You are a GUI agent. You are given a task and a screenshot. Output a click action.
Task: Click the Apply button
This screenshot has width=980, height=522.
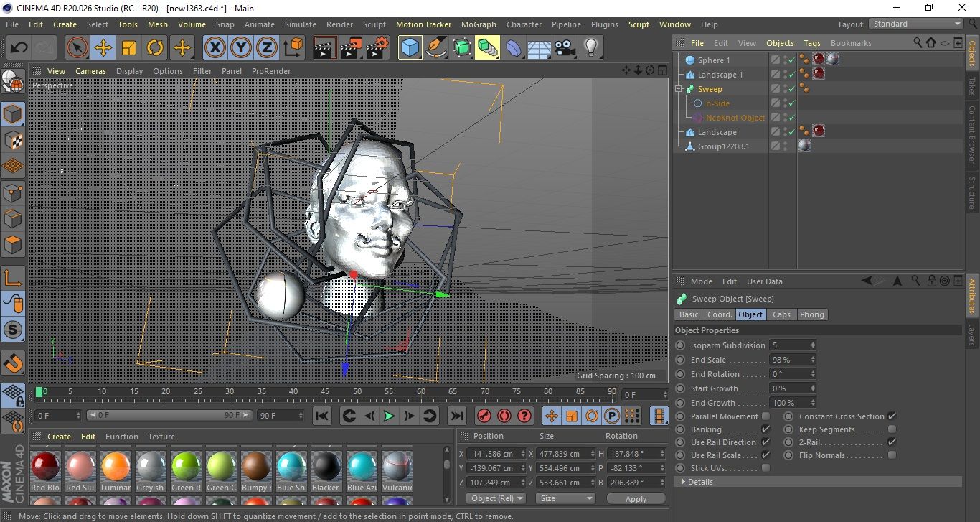pos(636,498)
